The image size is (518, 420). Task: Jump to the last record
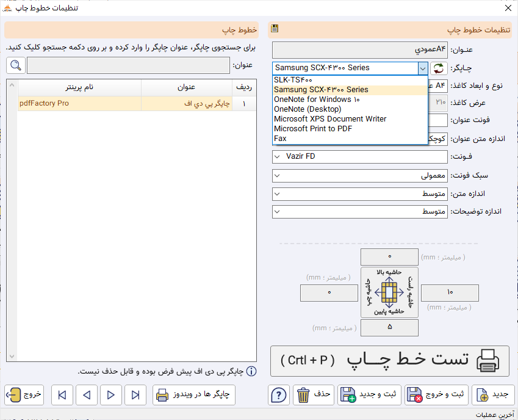pyautogui.click(x=135, y=395)
